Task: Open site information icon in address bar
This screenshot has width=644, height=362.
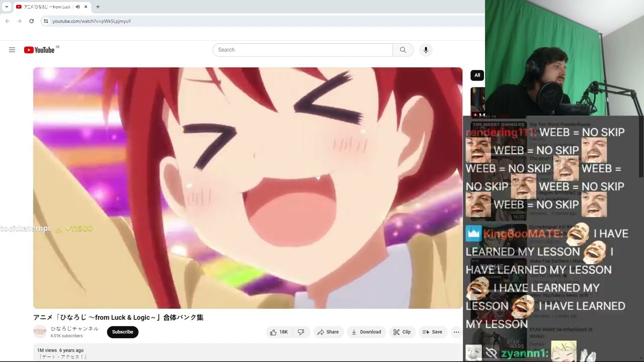Action: click(46, 21)
